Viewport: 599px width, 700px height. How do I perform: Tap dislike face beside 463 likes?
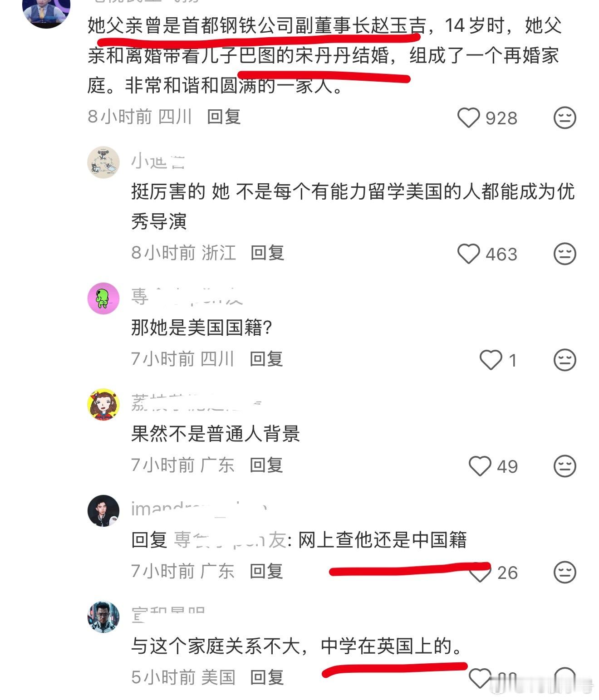pos(565,254)
